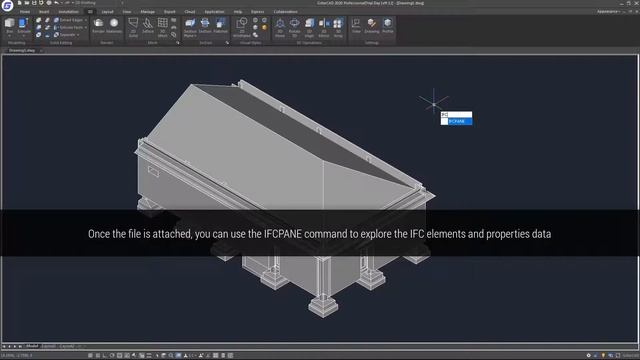Expand the Separate dropdown arrow
Viewport: 640px width, 360px height.
click(78, 35)
